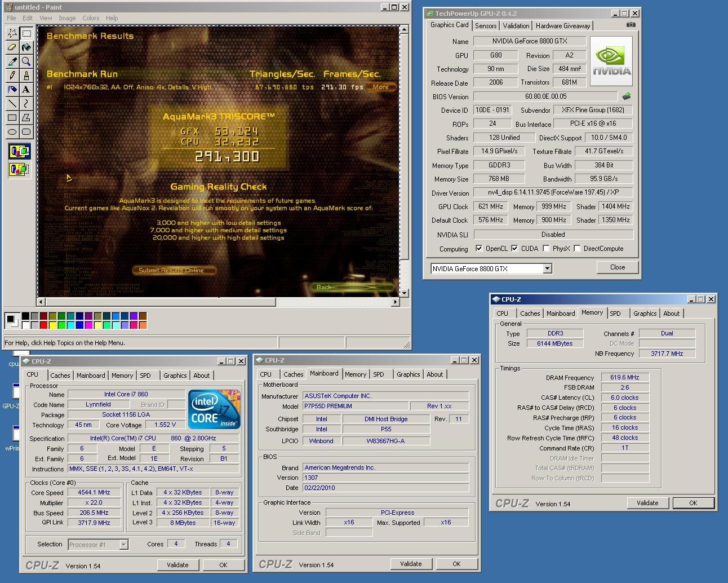Image resolution: width=728 pixels, height=583 pixels.
Task: Click the GPU-Z title bar icon
Action: point(430,13)
